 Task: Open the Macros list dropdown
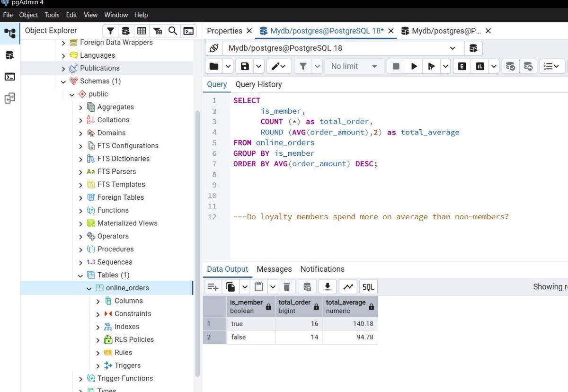(552, 66)
